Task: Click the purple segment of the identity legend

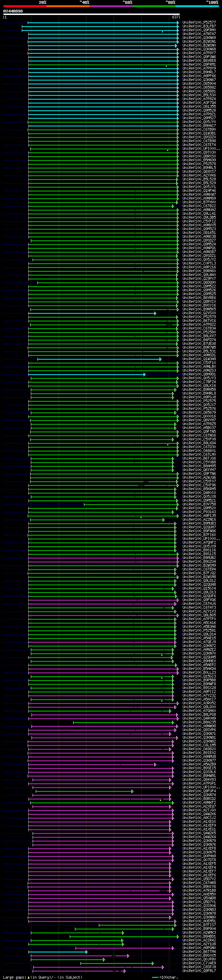Action: (x=111, y=6)
